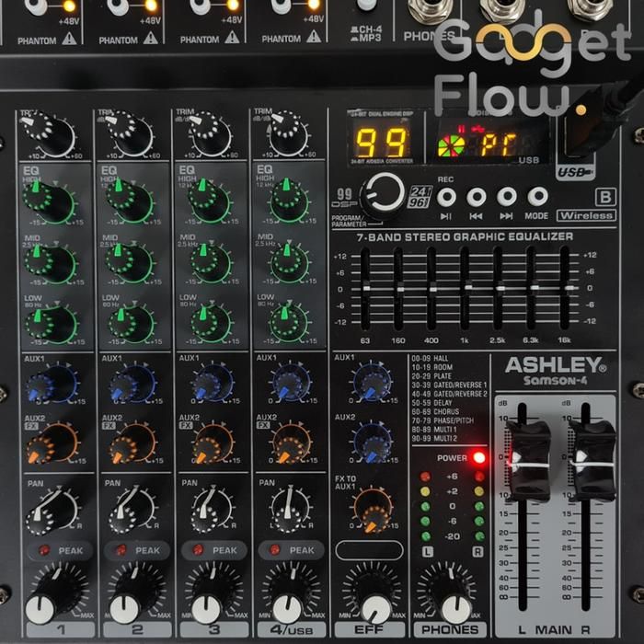The width and height of the screenshot is (644, 644).
Task: Click the 1k graphic equalizer slider
Action: pos(466,288)
